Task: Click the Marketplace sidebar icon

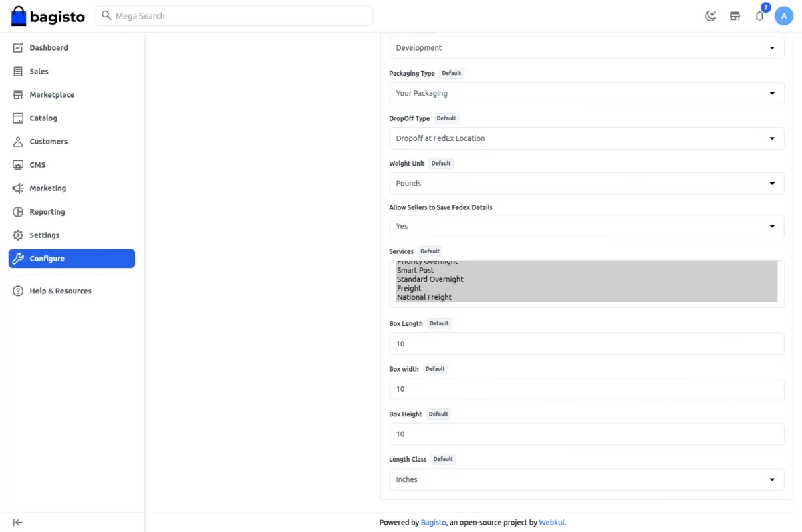Action: click(18, 94)
